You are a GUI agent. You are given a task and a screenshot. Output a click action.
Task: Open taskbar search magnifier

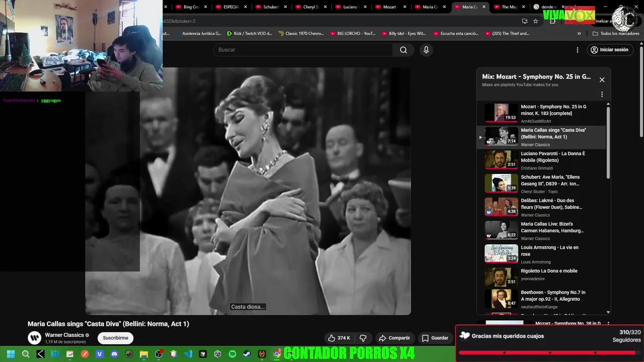pos(26,354)
